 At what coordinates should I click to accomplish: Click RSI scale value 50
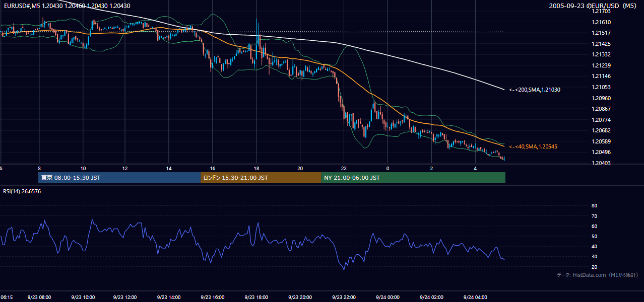(594, 236)
